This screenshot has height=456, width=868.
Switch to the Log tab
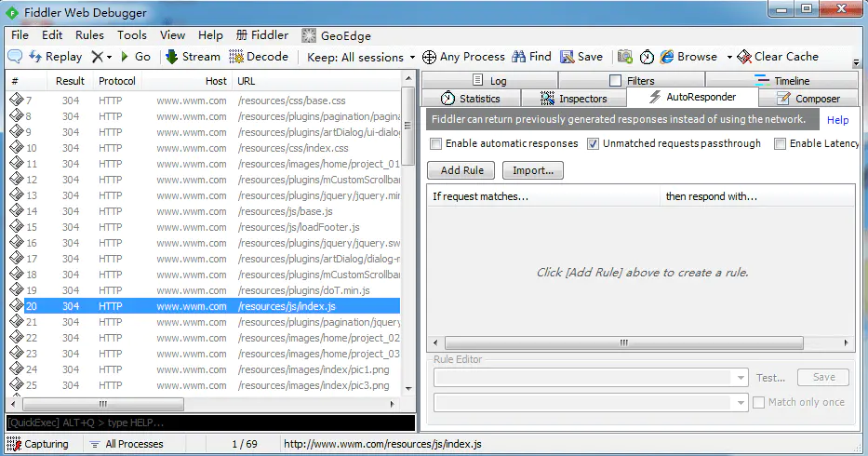point(490,80)
